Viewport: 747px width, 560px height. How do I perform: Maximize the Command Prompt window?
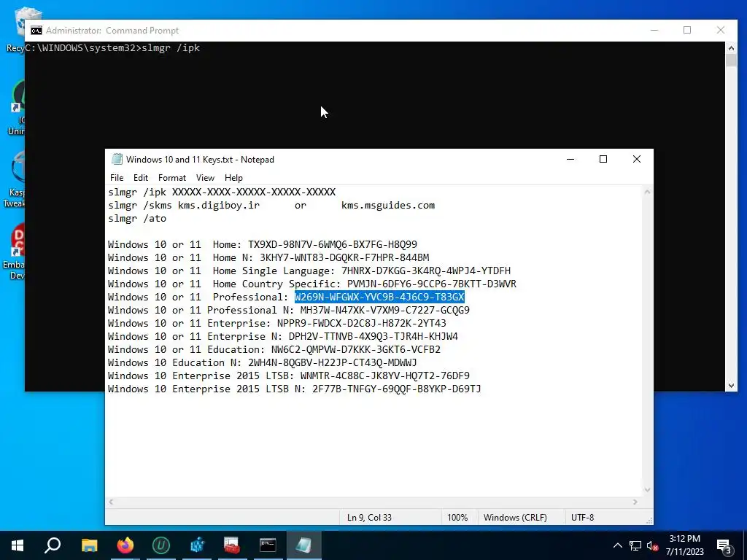coord(687,30)
